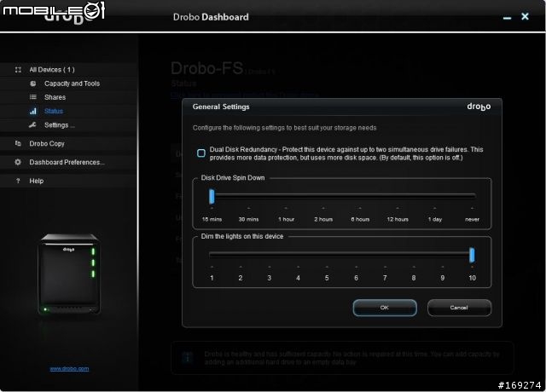Image resolution: width=546 pixels, height=392 pixels.
Task: Open the Settings menu item
Action: coord(60,125)
